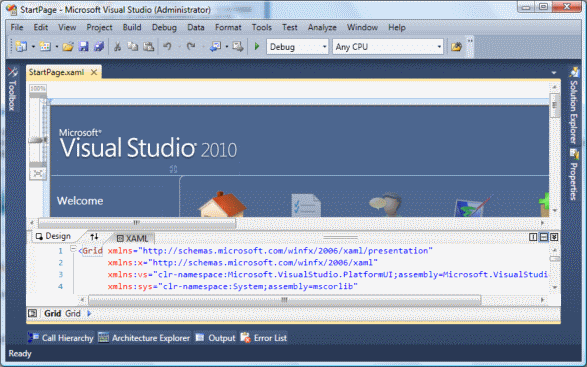587x367 pixels.
Task: Open the Window menu
Action: point(362,27)
